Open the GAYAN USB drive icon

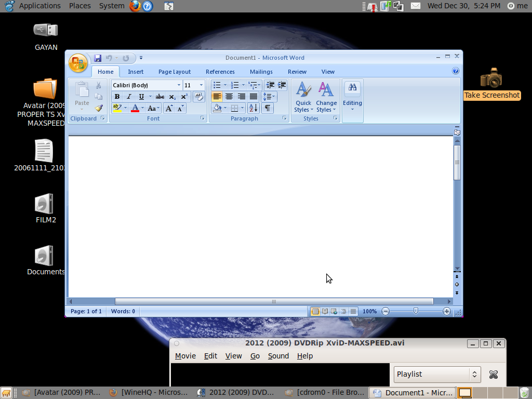click(x=46, y=30)
